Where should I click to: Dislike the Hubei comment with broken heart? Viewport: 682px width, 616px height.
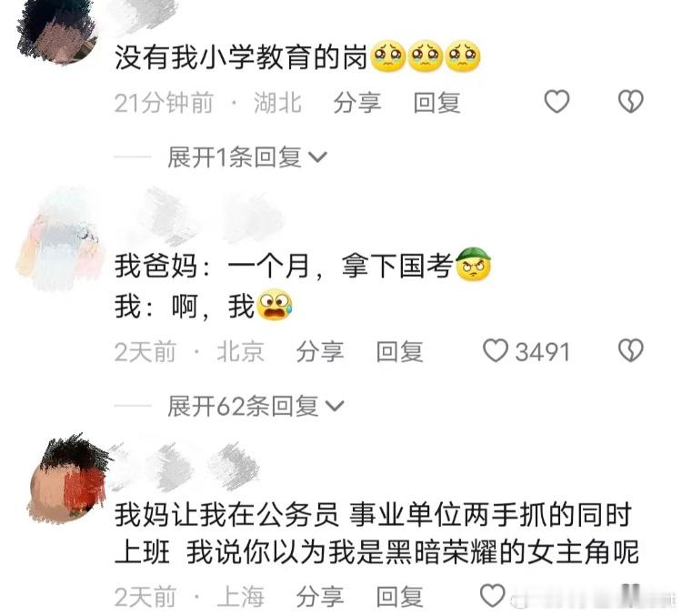[631, 101]
